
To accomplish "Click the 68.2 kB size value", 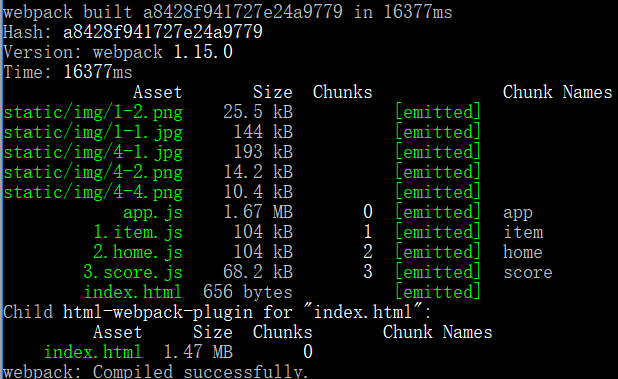I will point(258,272).
